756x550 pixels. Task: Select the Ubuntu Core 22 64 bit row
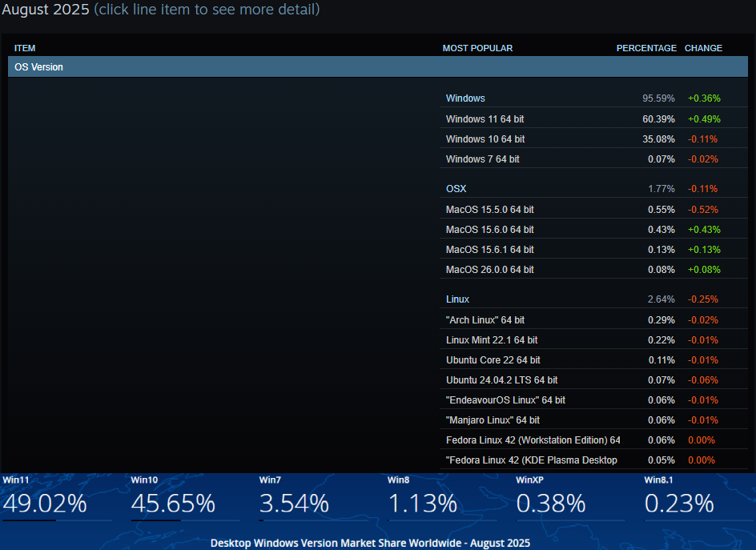(x=593, y=360)
